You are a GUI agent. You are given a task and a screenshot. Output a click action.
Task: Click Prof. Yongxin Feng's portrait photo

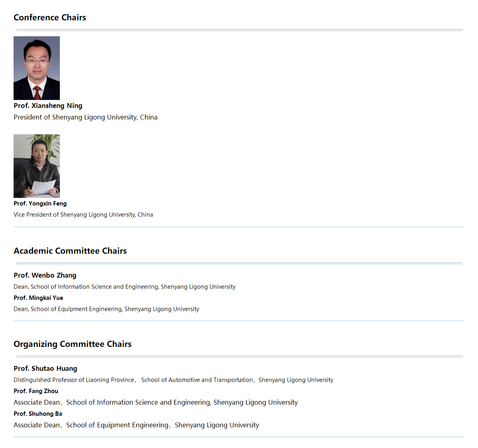click(37, 166)
